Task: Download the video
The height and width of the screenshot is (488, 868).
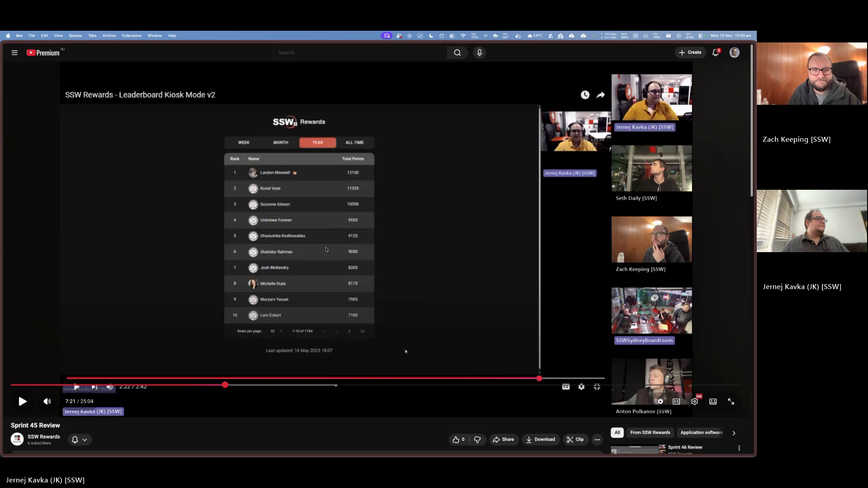Action: coord(541,439)
